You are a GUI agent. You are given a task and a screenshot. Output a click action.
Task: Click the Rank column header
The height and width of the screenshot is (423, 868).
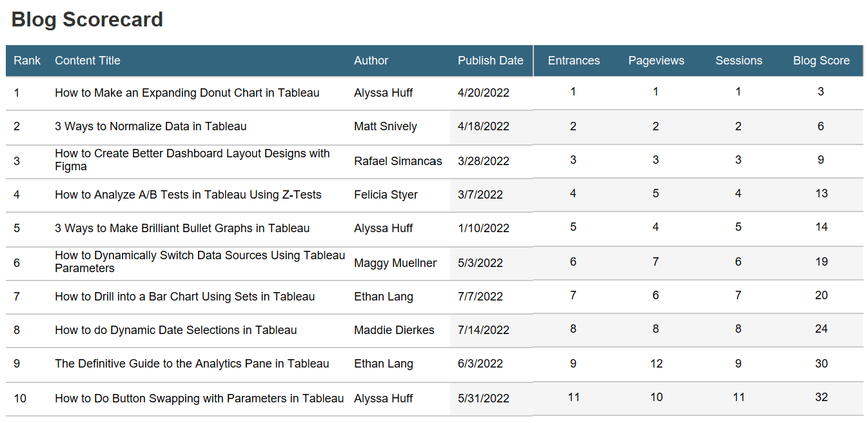coord(27,61)
